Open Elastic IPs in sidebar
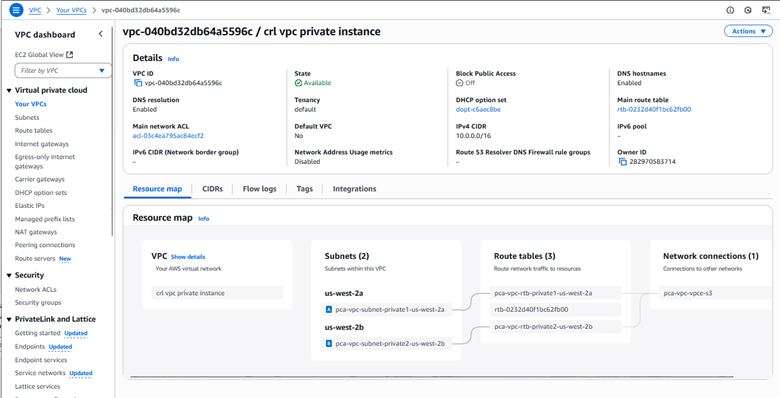The height and width of the screenshot is (398, 780). coord(30,205)
